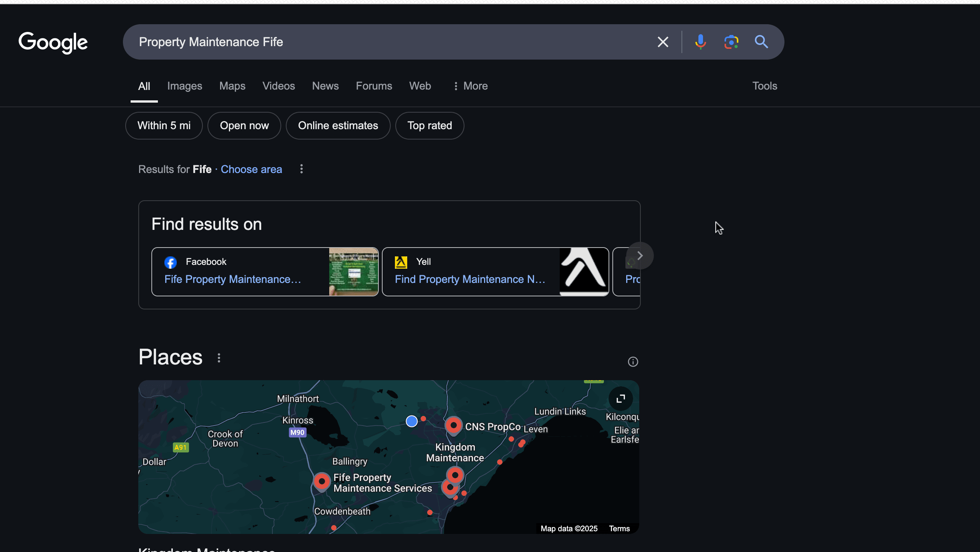Click the Facebook card thumbnail image
This screenshot has width=980, height=552.
point(353,272)
